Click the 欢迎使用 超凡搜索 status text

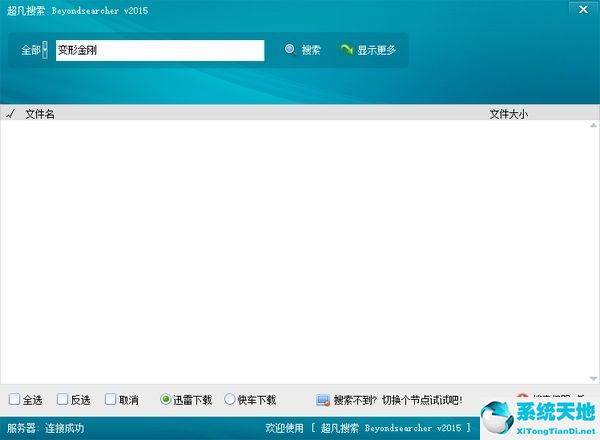(368, 428)
